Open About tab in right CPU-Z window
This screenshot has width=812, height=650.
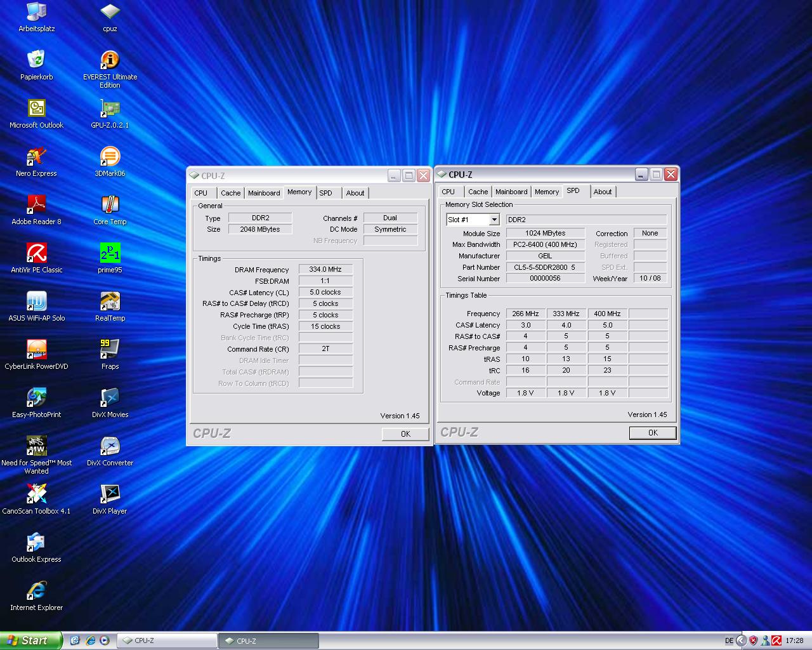click(x=603, y=192)
